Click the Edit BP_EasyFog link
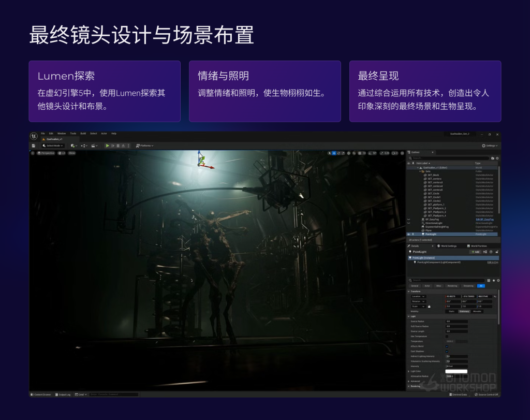The height and width of the screenshot is (420, 530). [484, 220]
